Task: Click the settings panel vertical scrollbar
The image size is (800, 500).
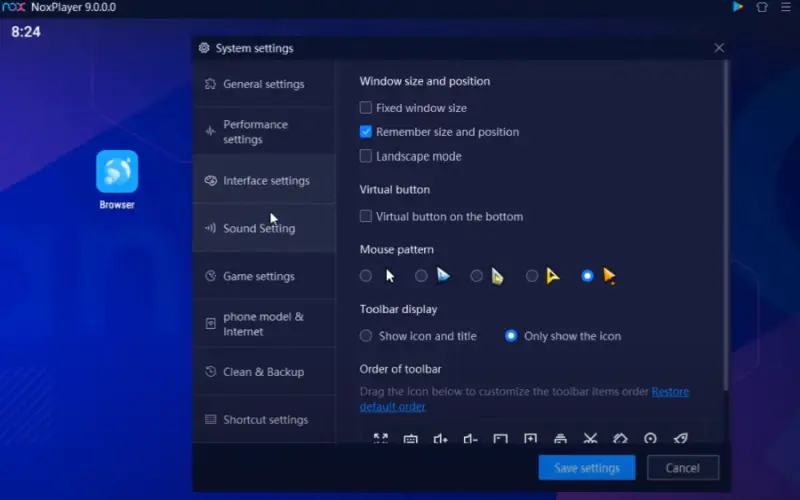Action: tap(726, 227)
